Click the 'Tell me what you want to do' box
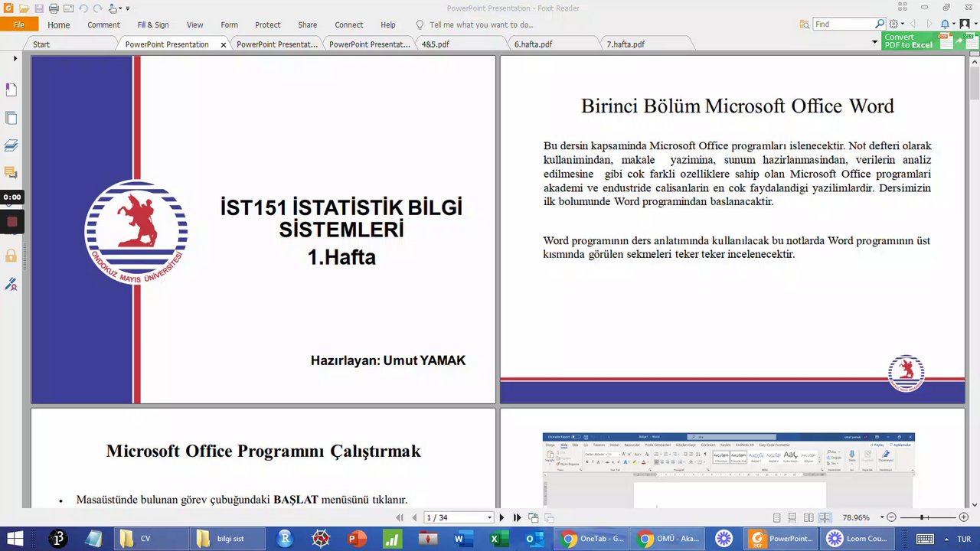 pyautogui.click(x=481, y=24)
